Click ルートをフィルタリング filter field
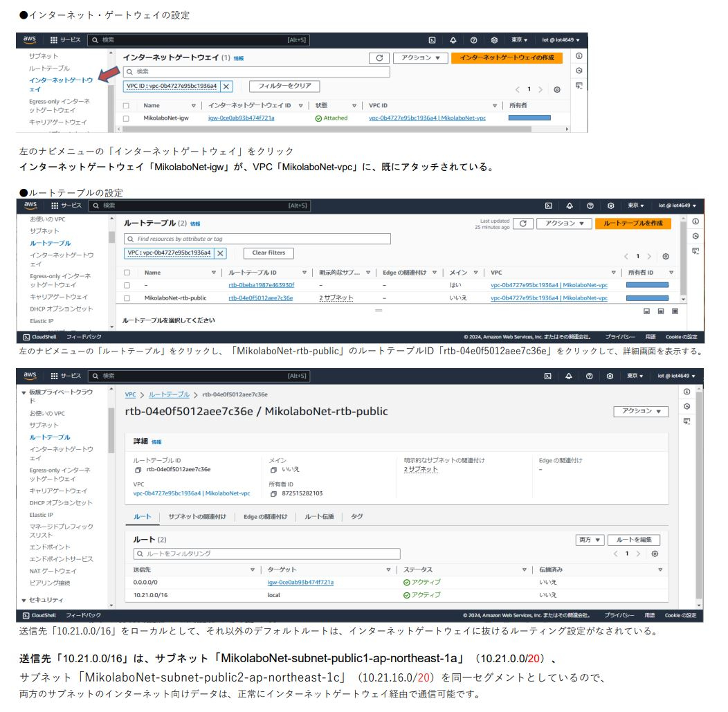Viewport: 728px width, 712px height. coord(266,554)
